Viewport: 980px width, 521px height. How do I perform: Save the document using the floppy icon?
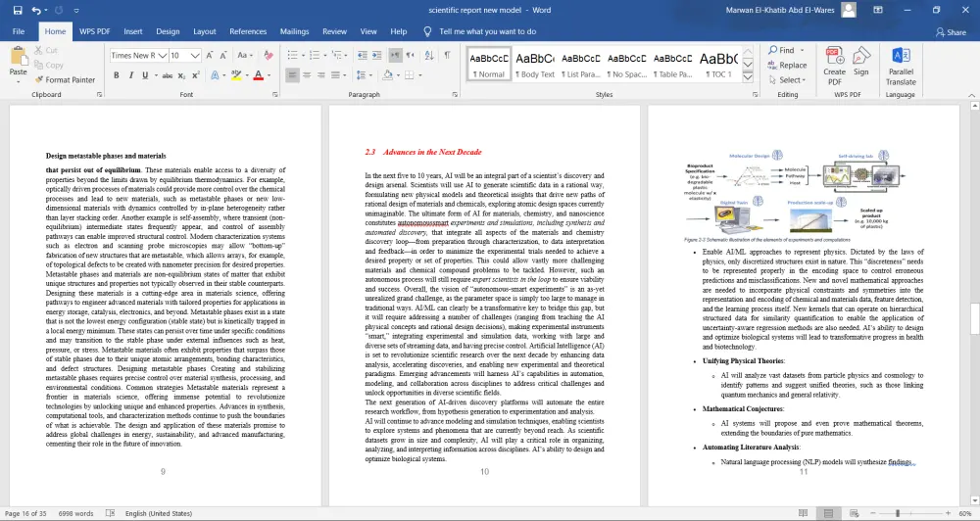pos(18,10)
